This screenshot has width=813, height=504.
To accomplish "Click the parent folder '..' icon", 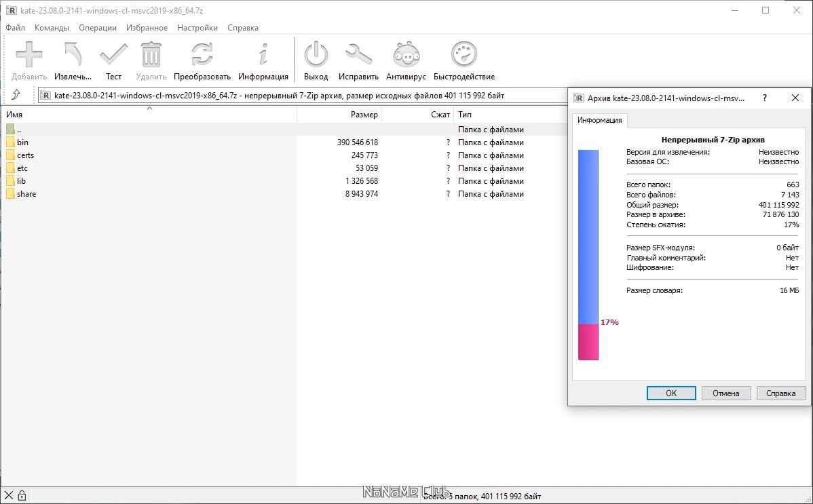I will tap(10, 129).
